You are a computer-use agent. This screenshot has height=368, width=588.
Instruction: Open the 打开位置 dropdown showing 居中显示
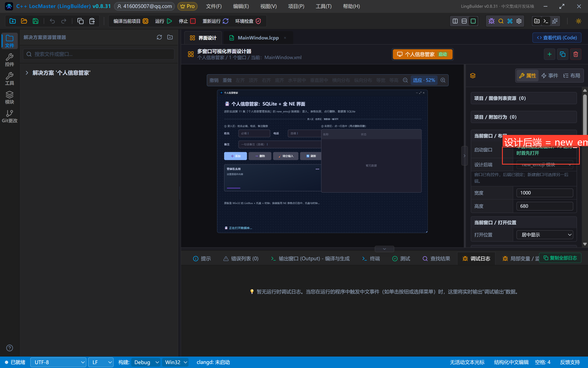[x=545, y=235]
